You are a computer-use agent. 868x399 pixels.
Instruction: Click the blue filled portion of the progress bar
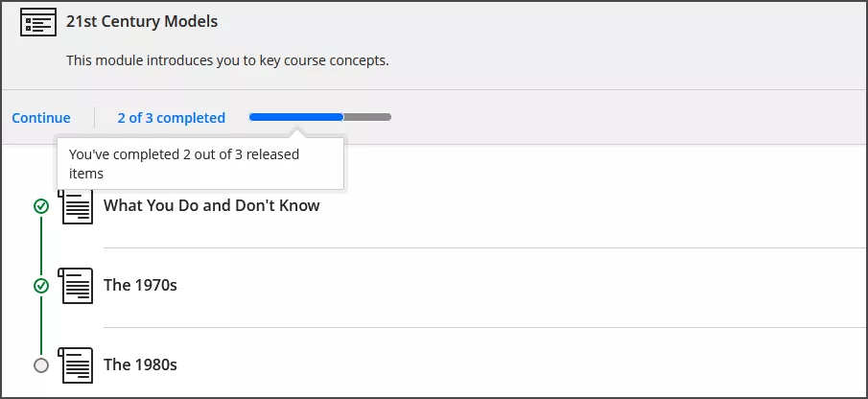click(295, 117)
